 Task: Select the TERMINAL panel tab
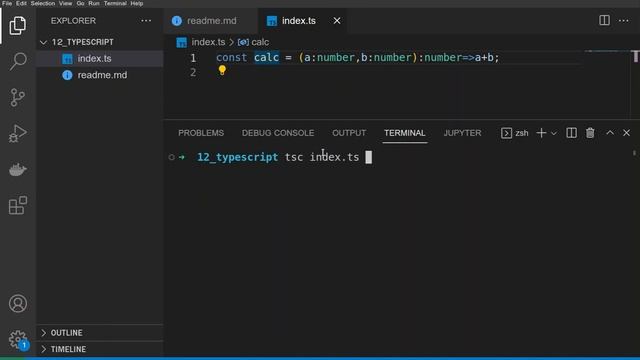click(x=404, y=133)
